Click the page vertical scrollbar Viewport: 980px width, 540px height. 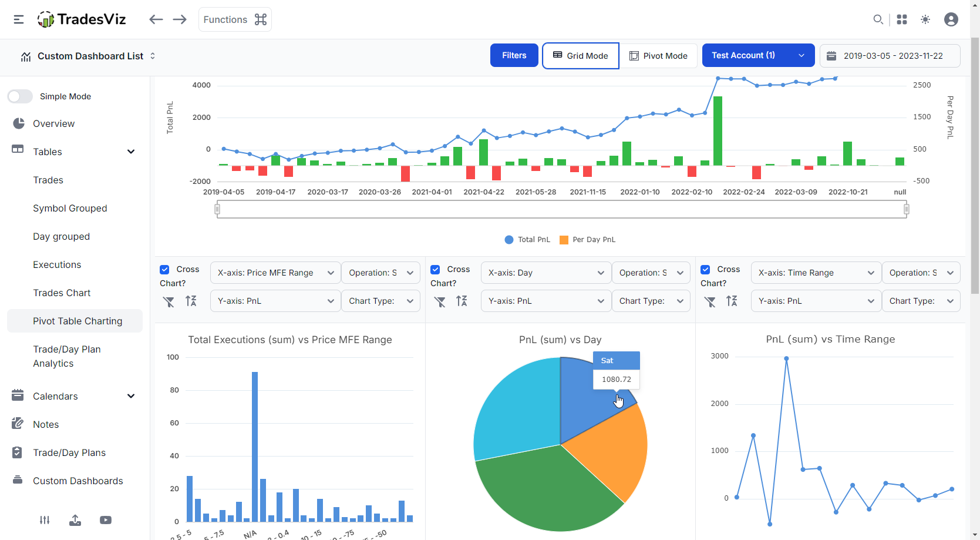975,165
